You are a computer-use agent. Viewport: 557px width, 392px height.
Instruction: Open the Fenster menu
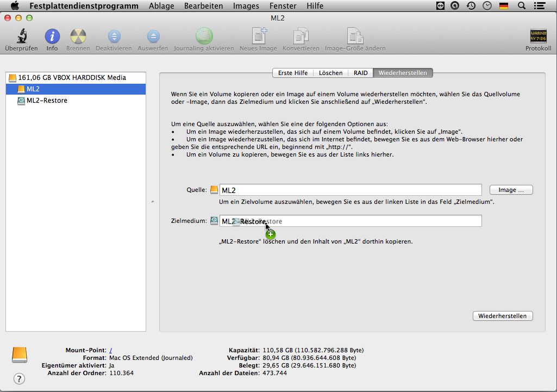(x=283, y=5)
